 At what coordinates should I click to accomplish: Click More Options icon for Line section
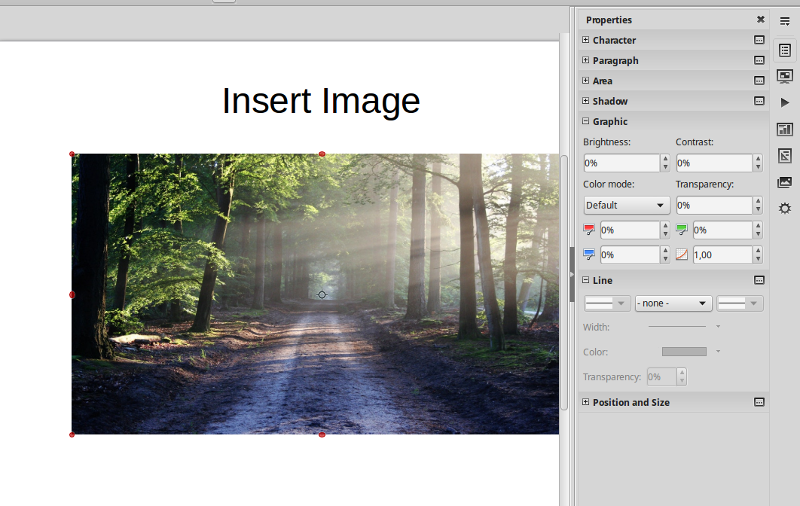[759, 281]
